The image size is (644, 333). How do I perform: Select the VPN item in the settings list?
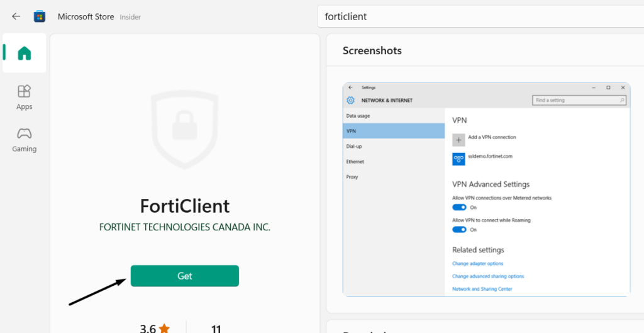(x=394, y=131)
